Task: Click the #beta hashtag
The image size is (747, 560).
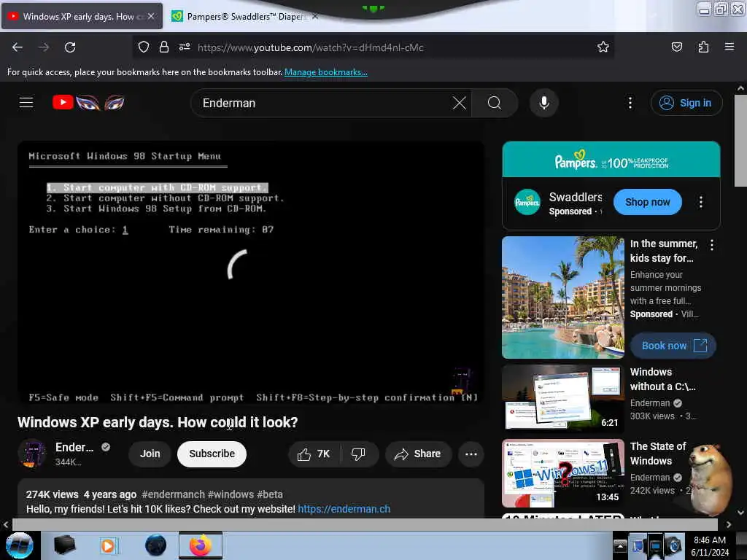Action: click(270, 494)
